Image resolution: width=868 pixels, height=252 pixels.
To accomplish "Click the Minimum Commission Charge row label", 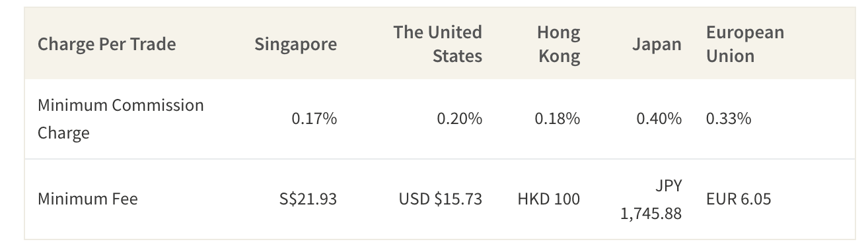I will pos(121,119).
